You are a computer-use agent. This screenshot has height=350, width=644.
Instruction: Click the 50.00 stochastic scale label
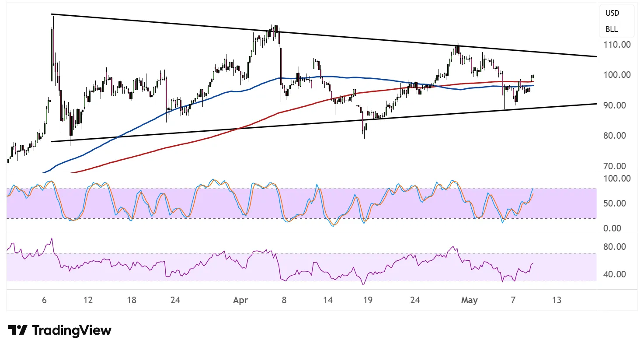click(616, 203)
